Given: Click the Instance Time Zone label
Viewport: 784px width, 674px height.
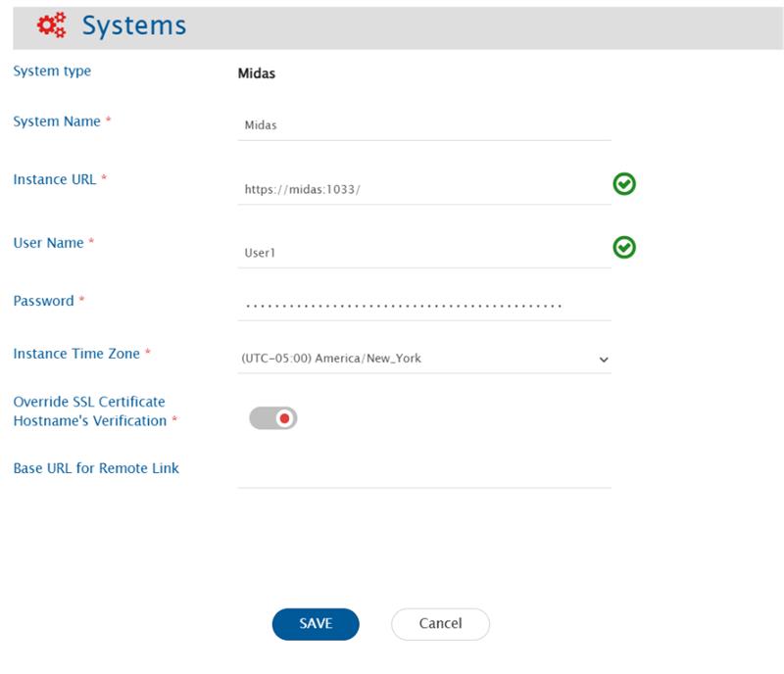Looking at the screenshot, I should 76,354.
